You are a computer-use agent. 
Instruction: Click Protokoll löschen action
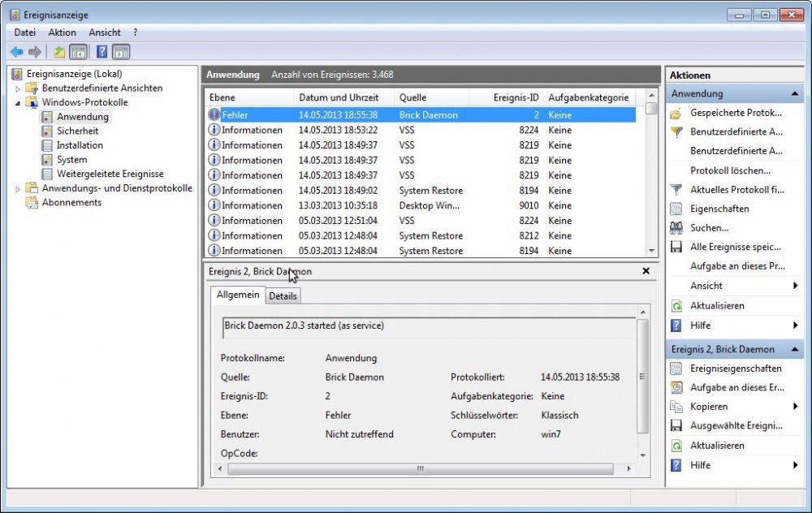pyautogui.click(x=730, y=170)
